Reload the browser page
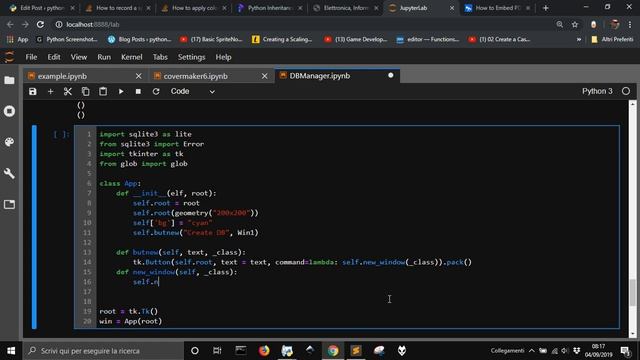The height and width of the screenshot is (360, 640). 40,25
